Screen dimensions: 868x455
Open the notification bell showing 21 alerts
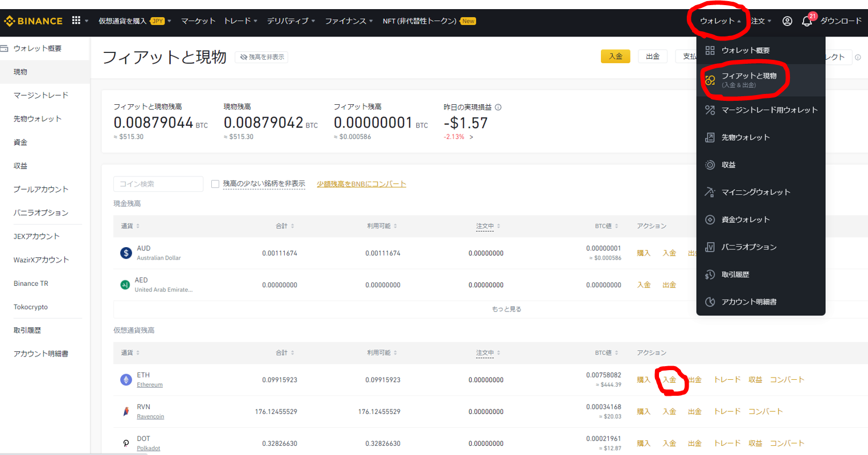[806, 21]
